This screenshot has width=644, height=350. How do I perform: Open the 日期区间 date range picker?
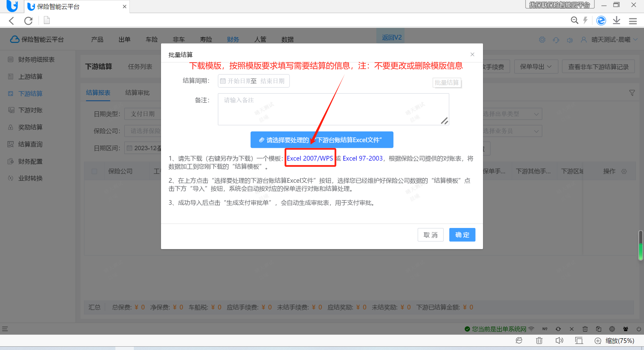click(x=143, y=148)
